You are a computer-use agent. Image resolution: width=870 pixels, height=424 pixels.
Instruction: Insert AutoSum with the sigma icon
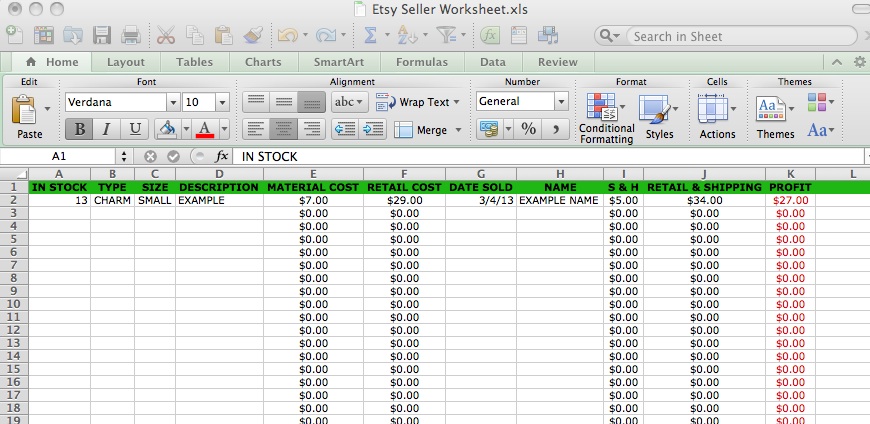pyautogui.click(x=370, y=36)
